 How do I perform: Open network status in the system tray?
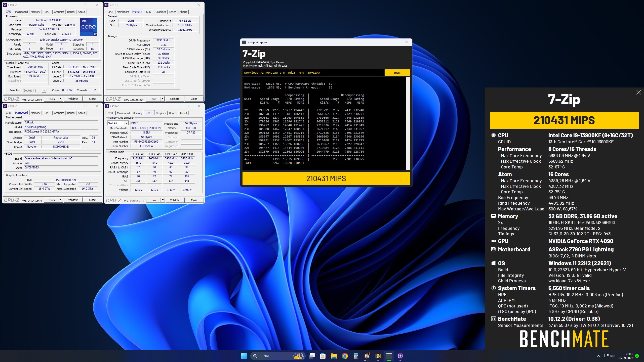606,356
